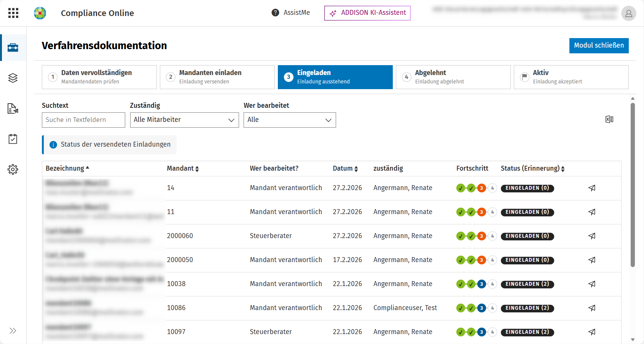The width and height of the screenshot is (644, 344).
Task: Open the clipboard checklist sidebar icon
Action: coord(13,139)
